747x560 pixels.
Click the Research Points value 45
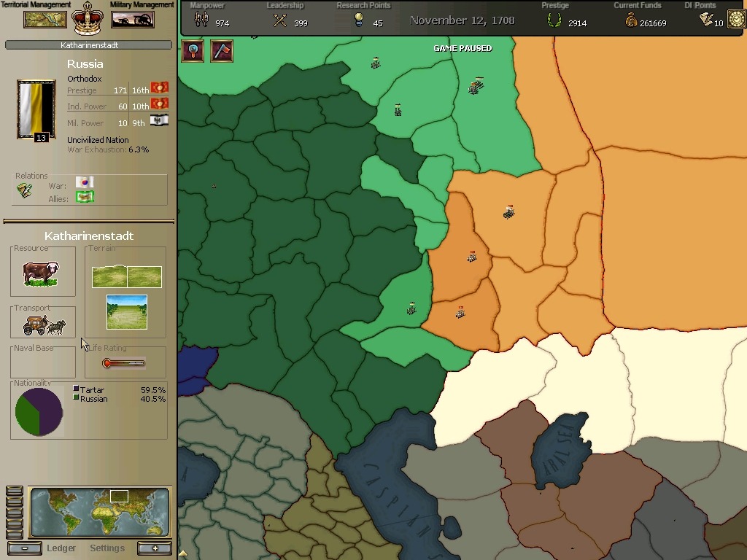coord(378,23)
